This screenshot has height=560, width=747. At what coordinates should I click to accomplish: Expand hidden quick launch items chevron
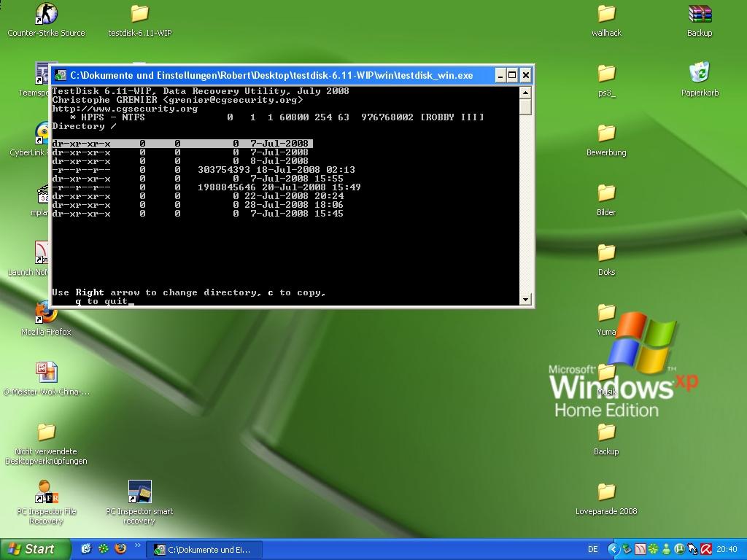click(138, 545)
